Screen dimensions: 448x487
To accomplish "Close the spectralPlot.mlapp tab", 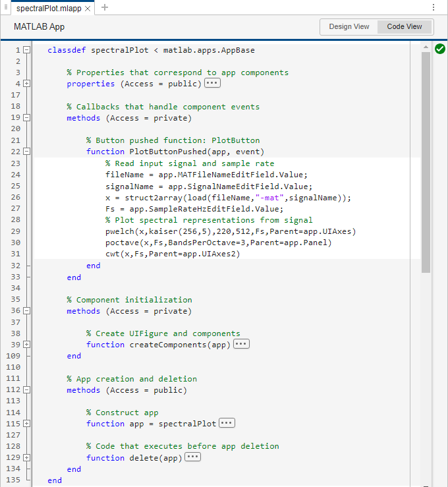I will coord(88,9).
